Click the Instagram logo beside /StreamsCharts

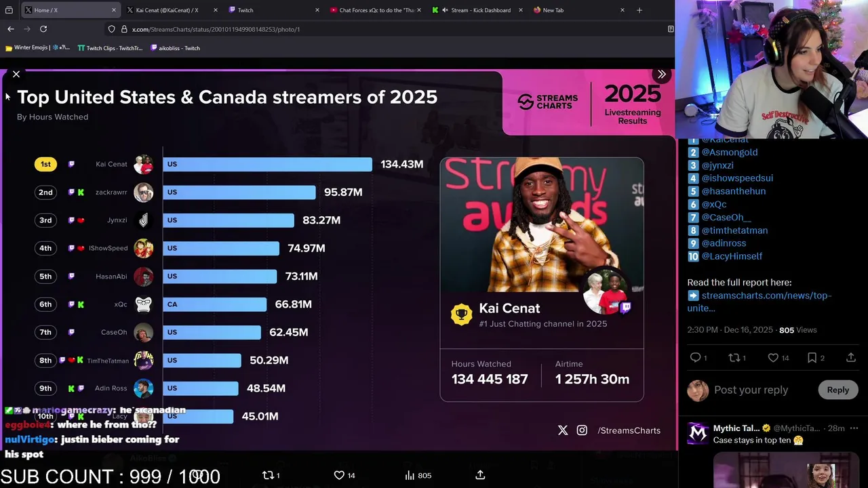pos(582,430)
